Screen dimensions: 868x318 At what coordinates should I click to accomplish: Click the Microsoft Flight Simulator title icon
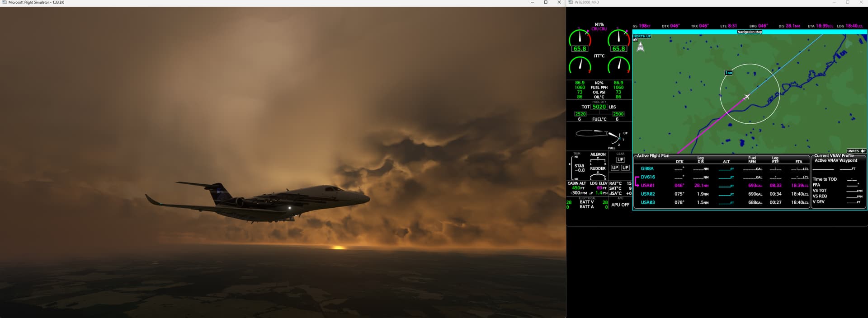pyautogui.click(x=5, y=3)
